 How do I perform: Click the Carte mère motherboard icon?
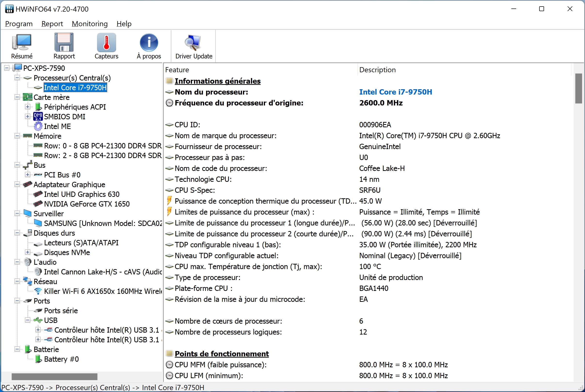click(28, 97)
